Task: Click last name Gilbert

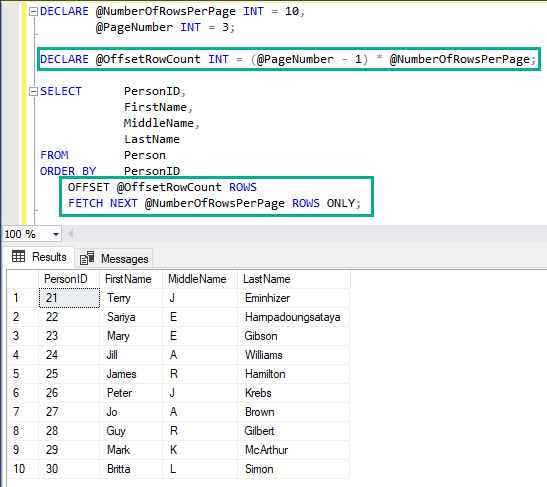Action: click(259, 431)
